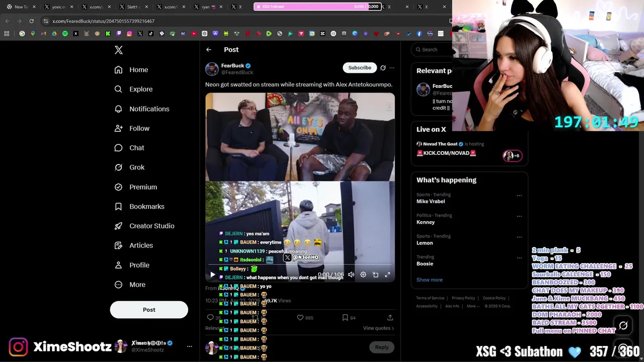Open the FearBuck display name link
Image resolution: width=644 pixels, height=362 pixels.
pos(232,65)
